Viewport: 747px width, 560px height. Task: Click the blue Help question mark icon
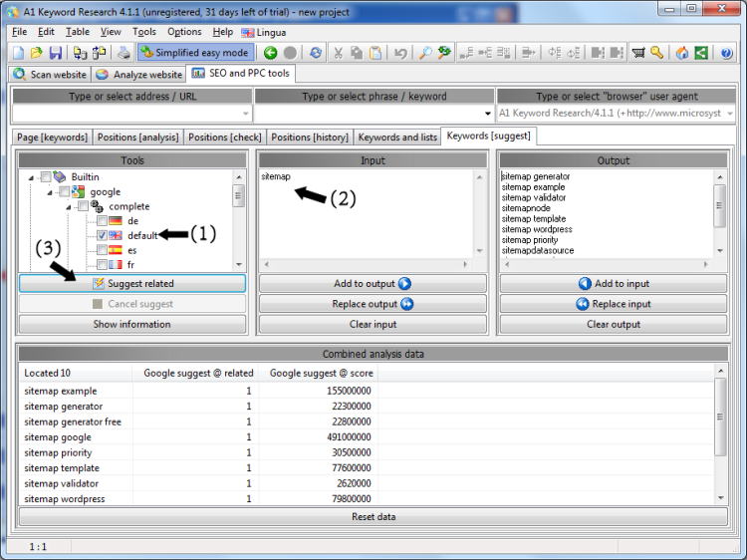727,53
